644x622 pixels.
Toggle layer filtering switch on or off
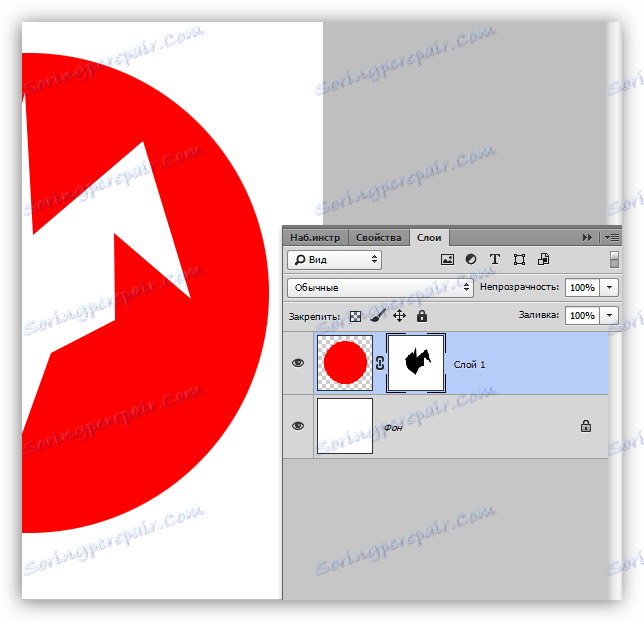point(614,260)
